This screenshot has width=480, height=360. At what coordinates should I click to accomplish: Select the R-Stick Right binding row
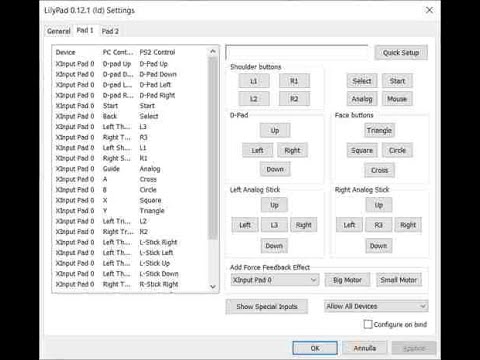[130, 284]
